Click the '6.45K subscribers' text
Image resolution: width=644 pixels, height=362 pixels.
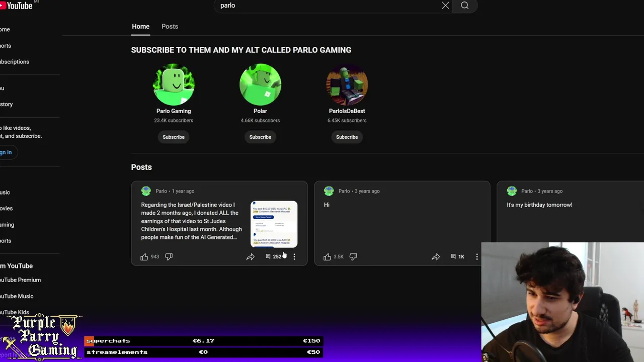[x=347, y=121]
